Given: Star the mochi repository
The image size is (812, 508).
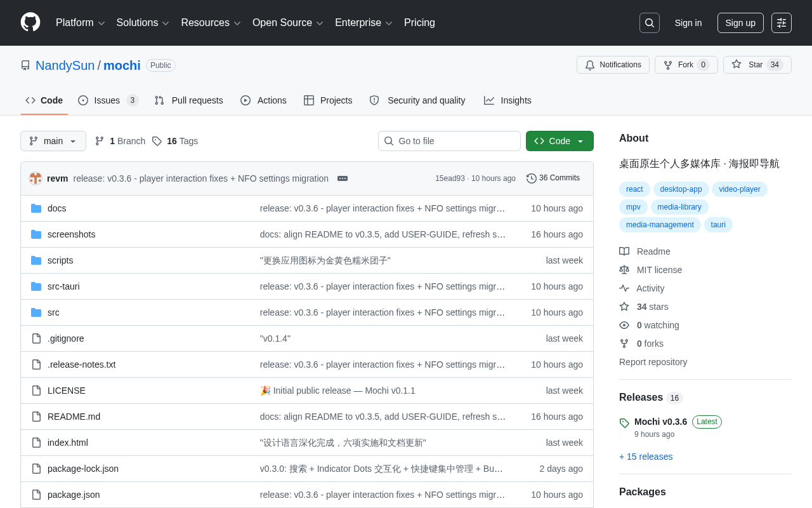Looking at the screenshot, I should click(757, 65).
